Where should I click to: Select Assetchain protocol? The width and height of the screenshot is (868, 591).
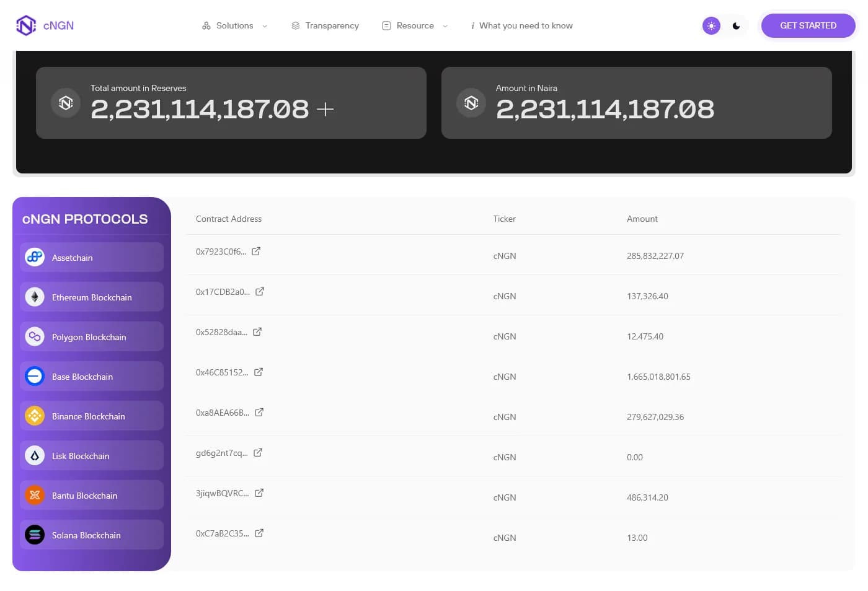pyautogui.click(x=92, y=257)
